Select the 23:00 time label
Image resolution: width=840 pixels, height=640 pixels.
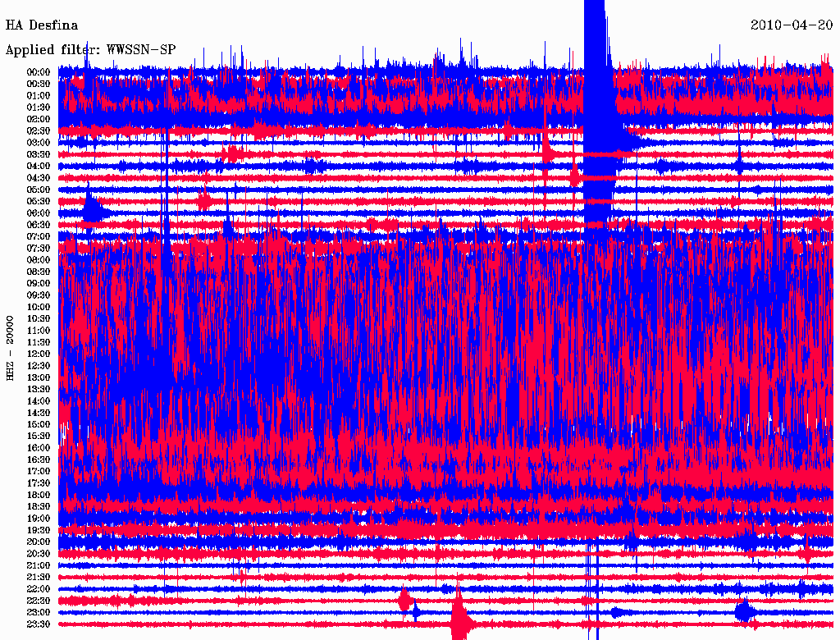[x=38, y=613]
